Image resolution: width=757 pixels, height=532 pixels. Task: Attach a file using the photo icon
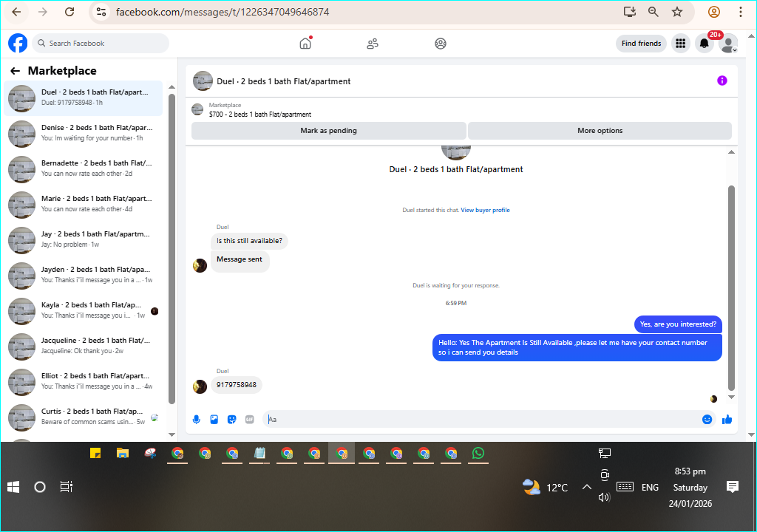pyautogui.click(x=214, y=420)
